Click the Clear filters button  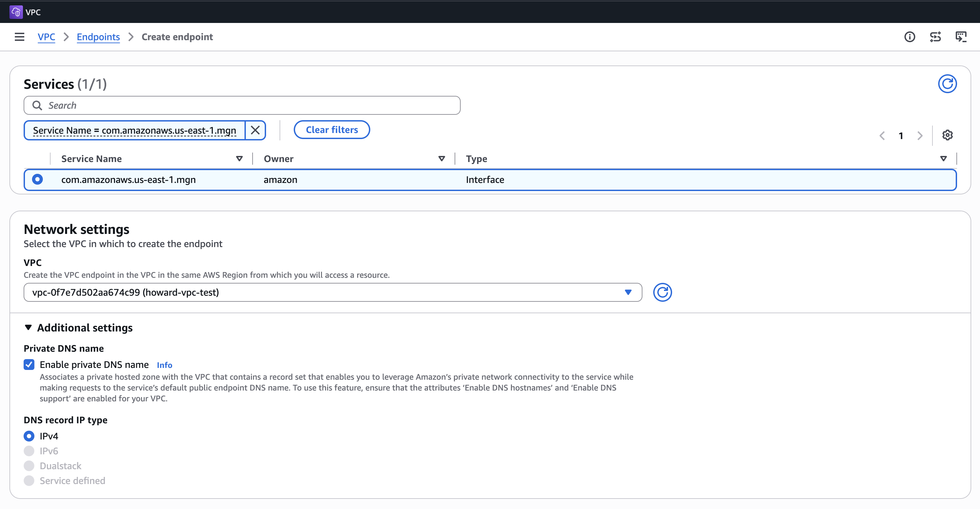click(332, 130)
